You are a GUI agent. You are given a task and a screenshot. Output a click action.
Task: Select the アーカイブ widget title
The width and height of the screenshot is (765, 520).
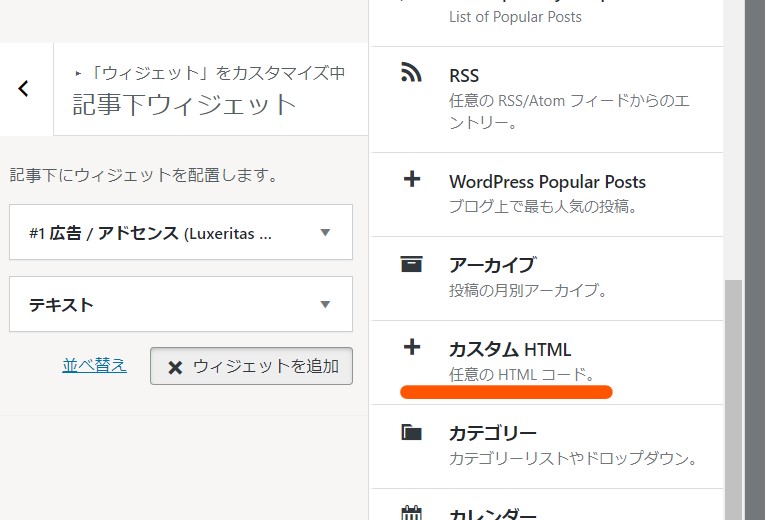tap(492, 265)
